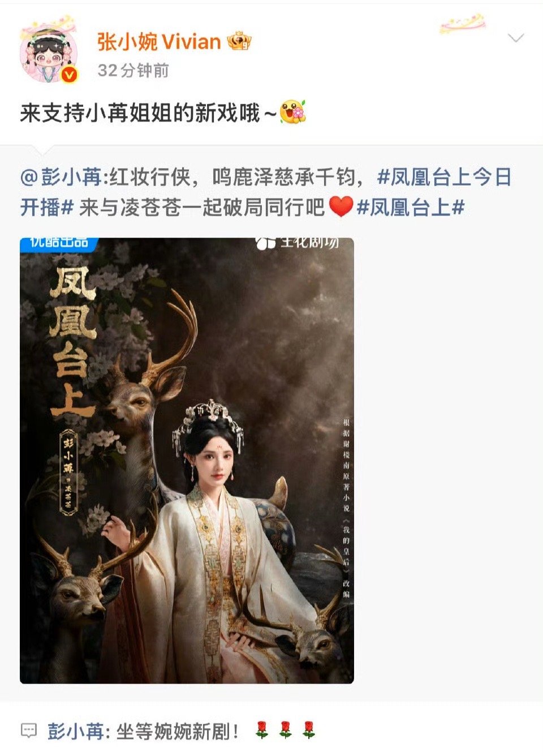Expand the post options chevron
The height and width of the screenshot is (756, 543).
(x=516, y=38)
